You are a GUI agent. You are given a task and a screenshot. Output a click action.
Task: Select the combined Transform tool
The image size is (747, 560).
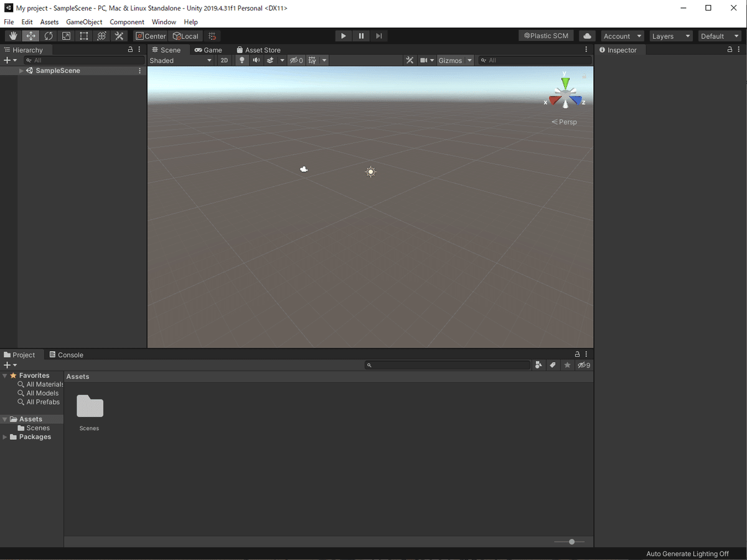pos(101,36)
